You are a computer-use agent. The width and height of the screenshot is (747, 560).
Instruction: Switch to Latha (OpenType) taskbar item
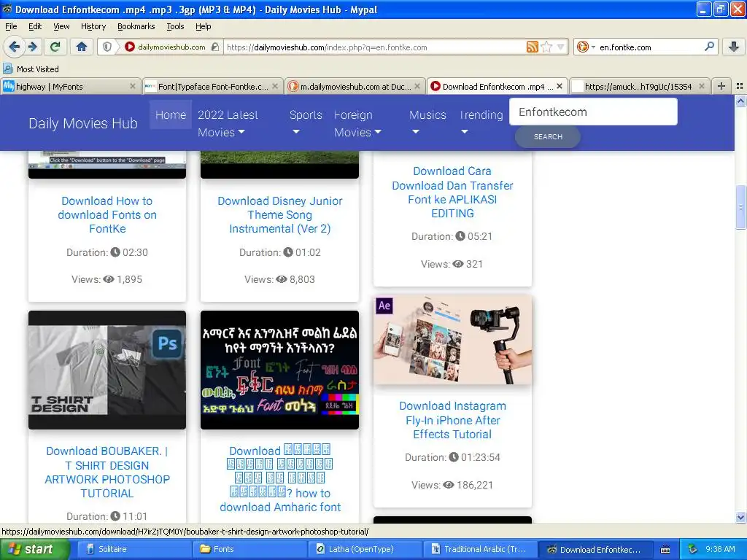tap(365, 549)
